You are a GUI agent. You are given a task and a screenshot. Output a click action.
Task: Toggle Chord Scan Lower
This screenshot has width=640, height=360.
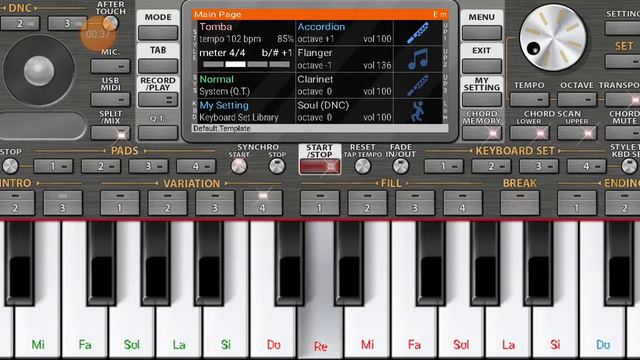(x=529, y=133)
